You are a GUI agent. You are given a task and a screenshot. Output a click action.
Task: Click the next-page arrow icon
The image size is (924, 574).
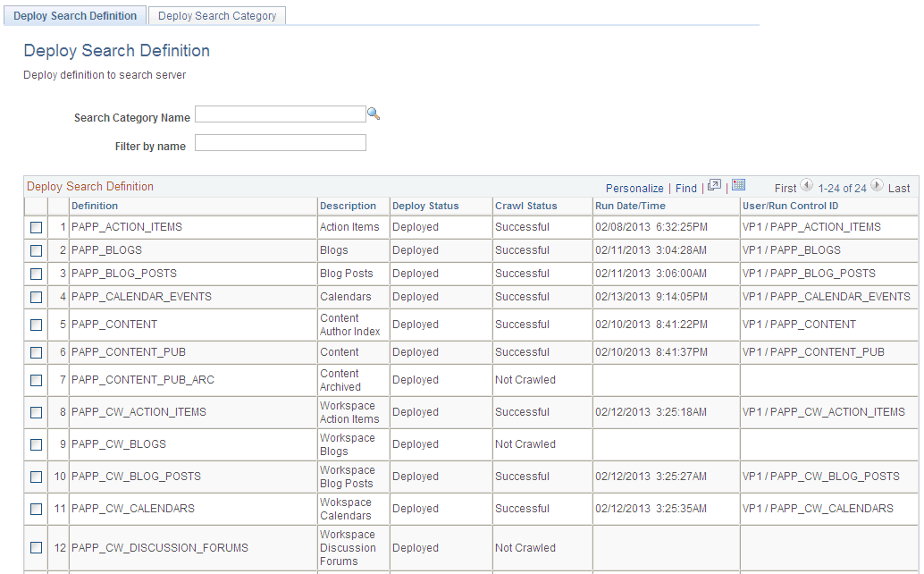point(878,187)
